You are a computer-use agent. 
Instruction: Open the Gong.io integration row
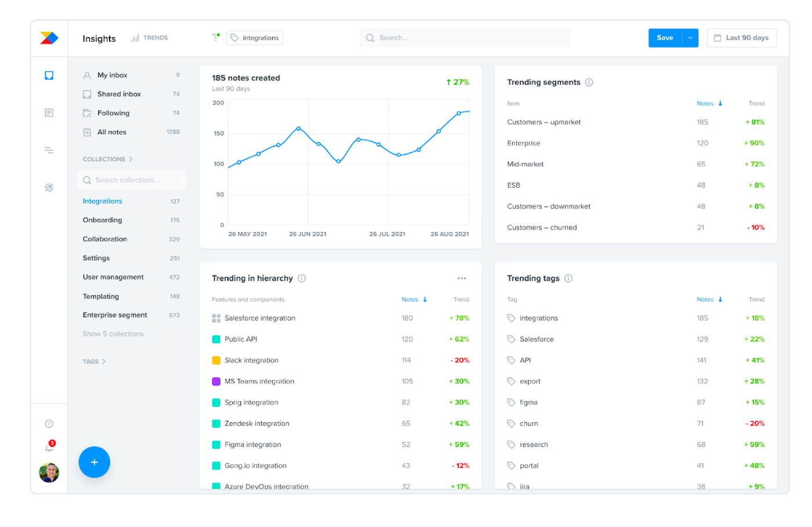point(340,466)
